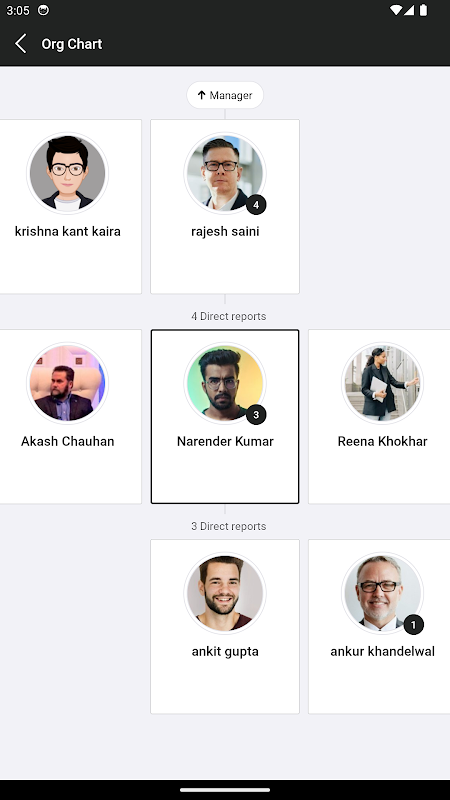Screen dimensions: 450x800
Task: Open ankur khandelwal's profile photo
Action: (x=382, y=593)
